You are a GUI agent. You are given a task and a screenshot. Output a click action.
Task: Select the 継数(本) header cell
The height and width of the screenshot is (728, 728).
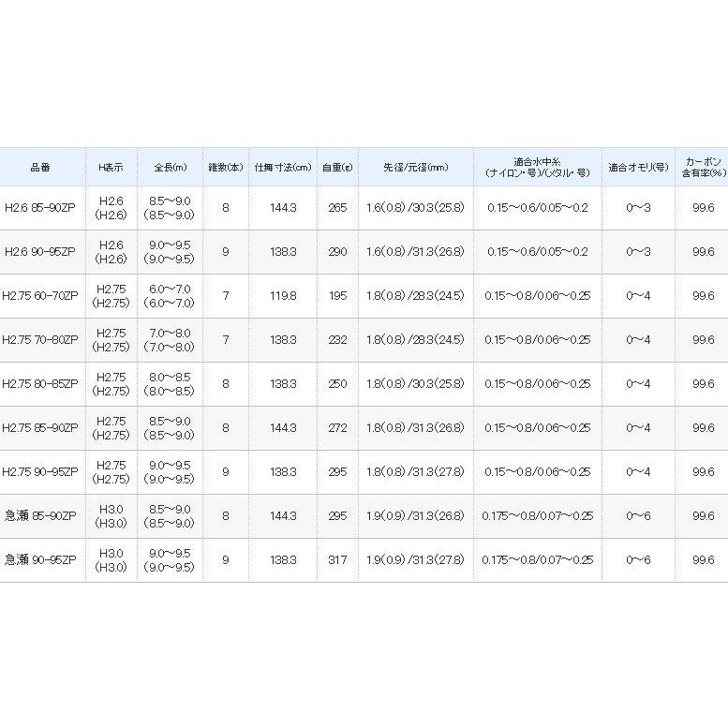pyautogui.click(x=225, y=167)
